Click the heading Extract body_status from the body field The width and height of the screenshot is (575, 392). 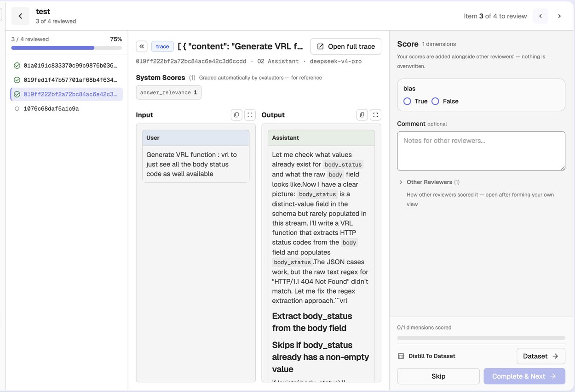[x=312, y=322]
